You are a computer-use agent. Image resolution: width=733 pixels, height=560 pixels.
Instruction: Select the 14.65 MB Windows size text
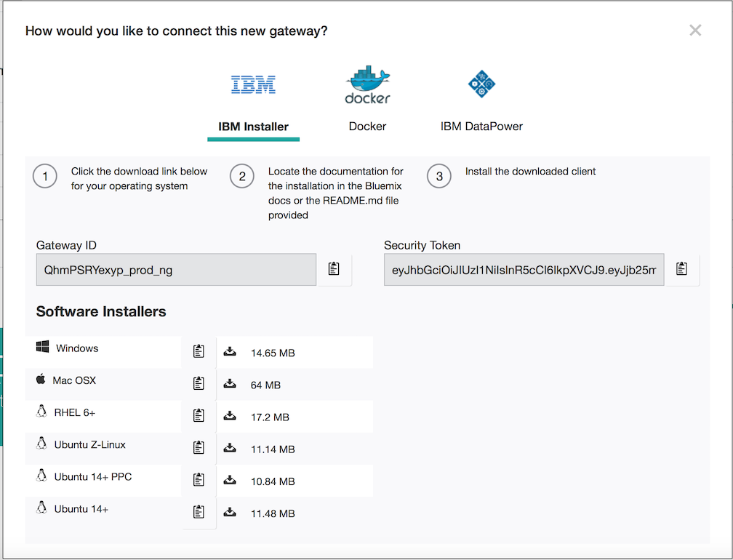point(273,353)
